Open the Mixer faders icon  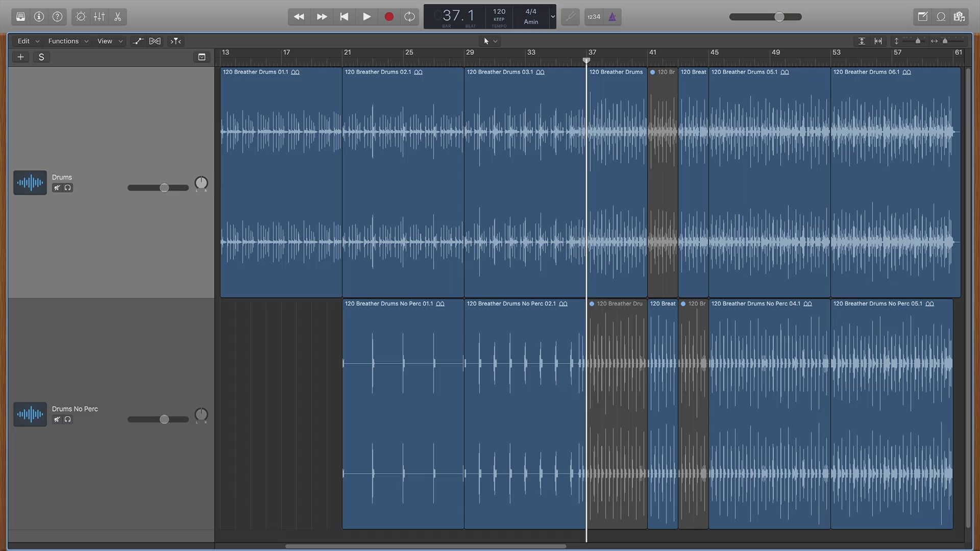99,17
